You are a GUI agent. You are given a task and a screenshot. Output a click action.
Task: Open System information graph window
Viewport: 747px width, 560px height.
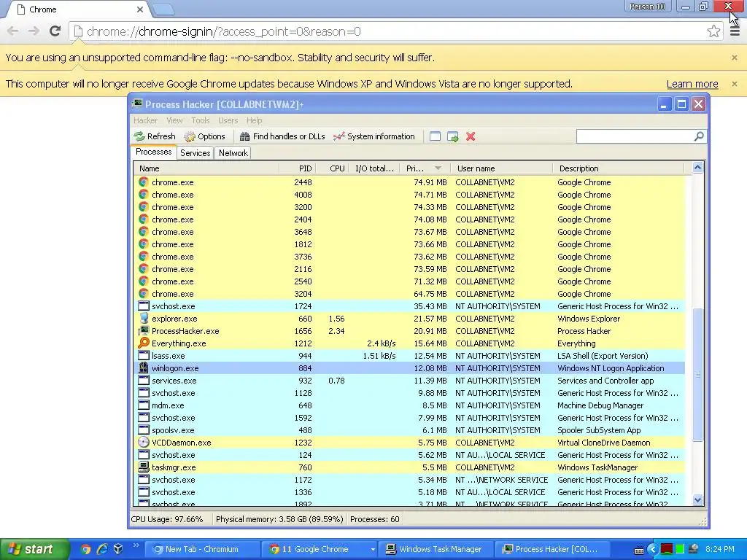[x=374, y=136]
